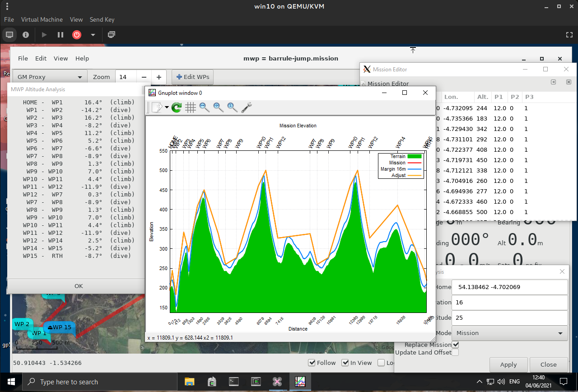Open the mwp File menu

(23, 58)
